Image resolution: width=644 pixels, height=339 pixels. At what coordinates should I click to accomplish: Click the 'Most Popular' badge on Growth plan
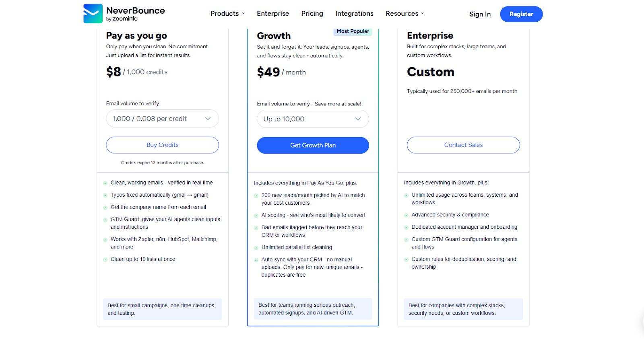[x=352, y=31]
